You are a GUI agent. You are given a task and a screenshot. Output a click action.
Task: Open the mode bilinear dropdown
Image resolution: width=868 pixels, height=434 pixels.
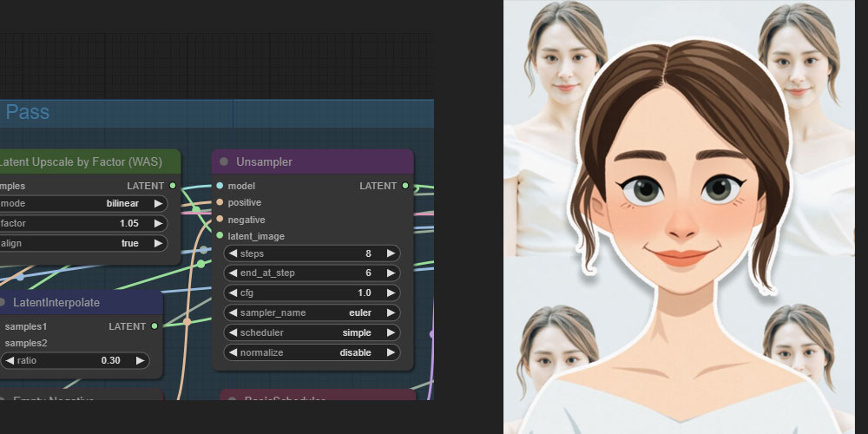83,204
